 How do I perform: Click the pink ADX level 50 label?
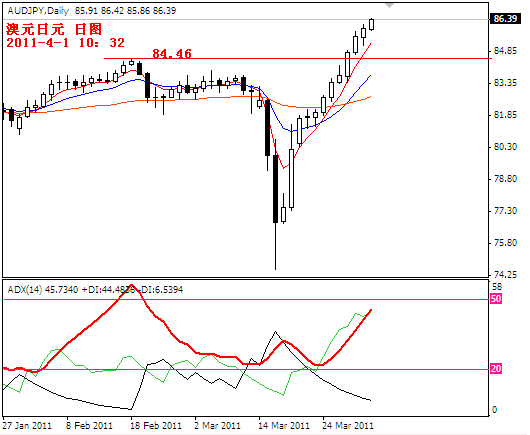coord(496,299)
